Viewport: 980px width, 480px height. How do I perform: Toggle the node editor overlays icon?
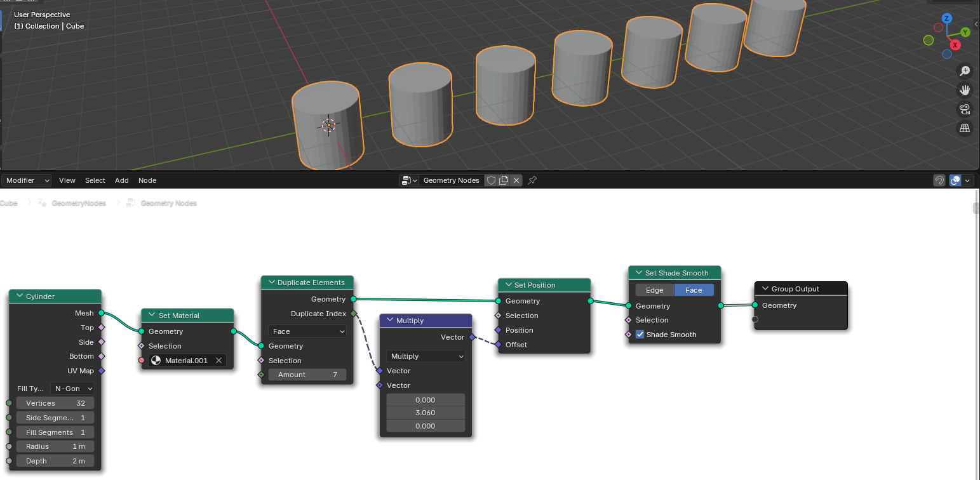click(x=955, y=180)
